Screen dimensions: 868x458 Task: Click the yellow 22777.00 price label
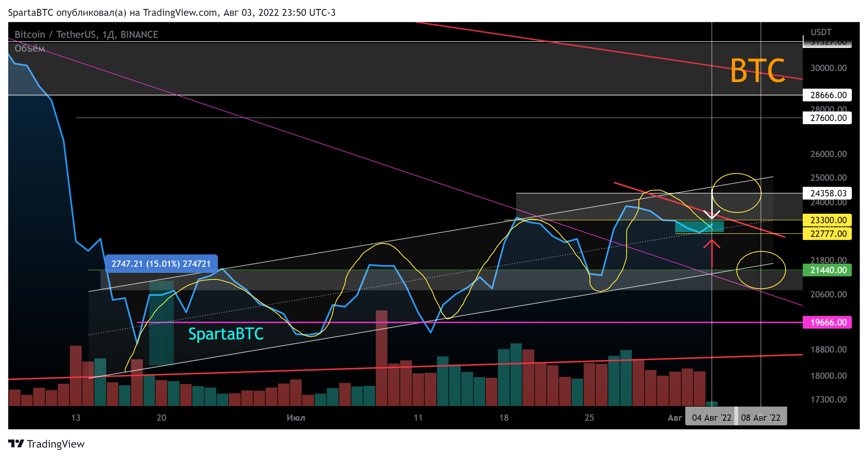(827, 234)
